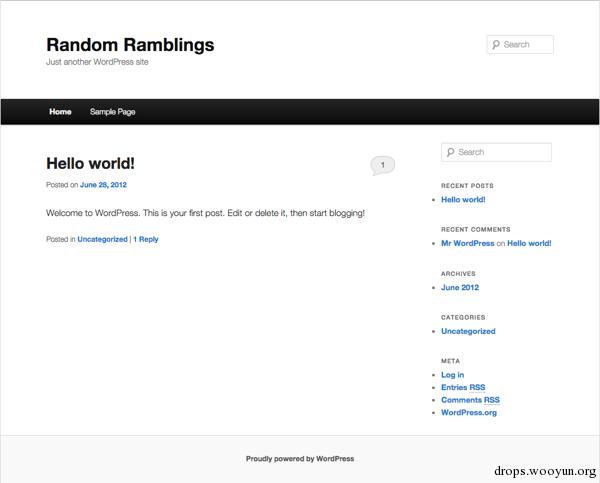Click the 1 Reply link
The image size is (600, 483).
146,239
